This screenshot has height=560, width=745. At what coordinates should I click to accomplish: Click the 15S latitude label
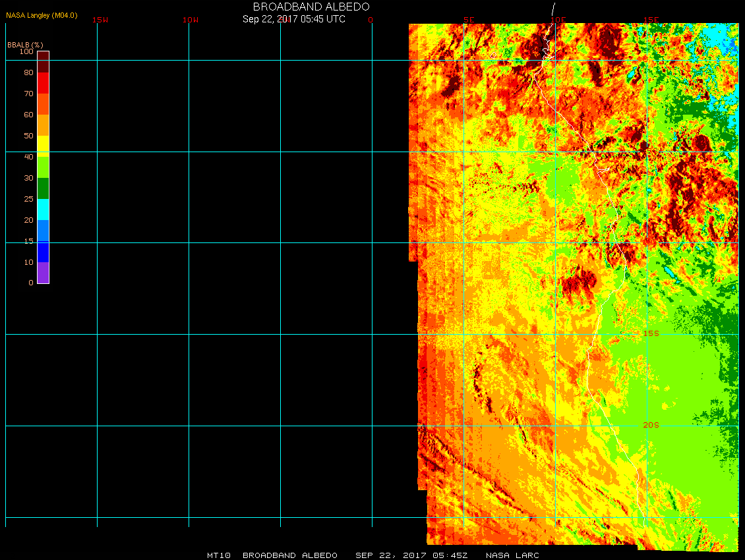tap(651, 333)
